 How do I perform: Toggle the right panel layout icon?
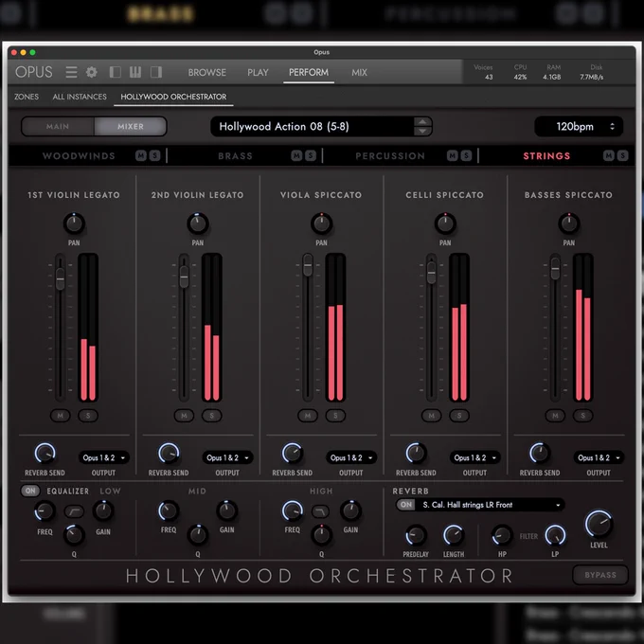(x=156, y=72)
